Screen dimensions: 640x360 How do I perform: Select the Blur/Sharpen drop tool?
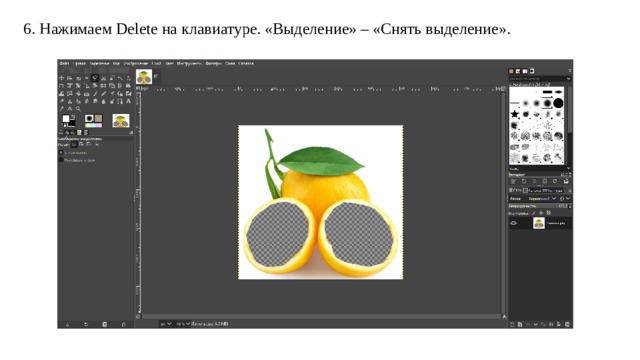click(x=103, y=102)
